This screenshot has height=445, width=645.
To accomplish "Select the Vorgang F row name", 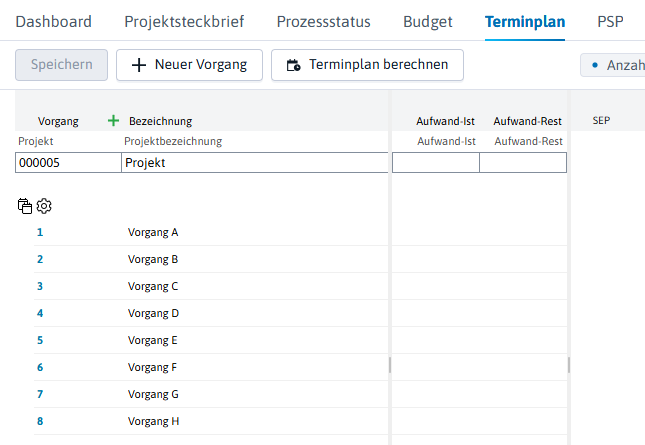I will pyautogui.click(x=153, y=367).
